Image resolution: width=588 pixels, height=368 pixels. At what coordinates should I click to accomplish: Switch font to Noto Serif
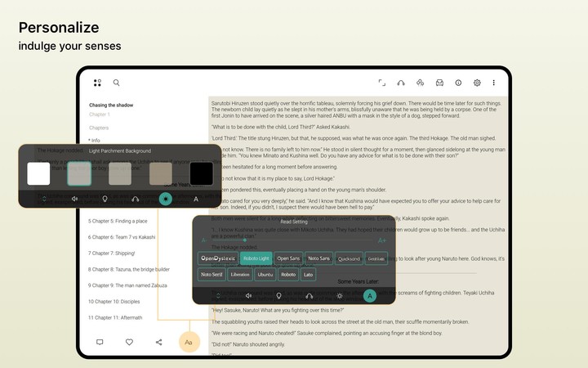[212, 275]
